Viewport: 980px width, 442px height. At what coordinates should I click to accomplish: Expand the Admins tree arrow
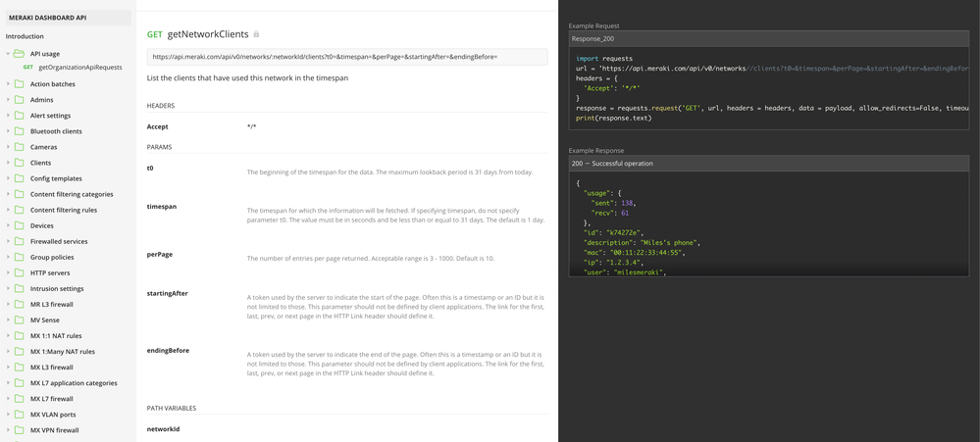click(x=8, y=100)
